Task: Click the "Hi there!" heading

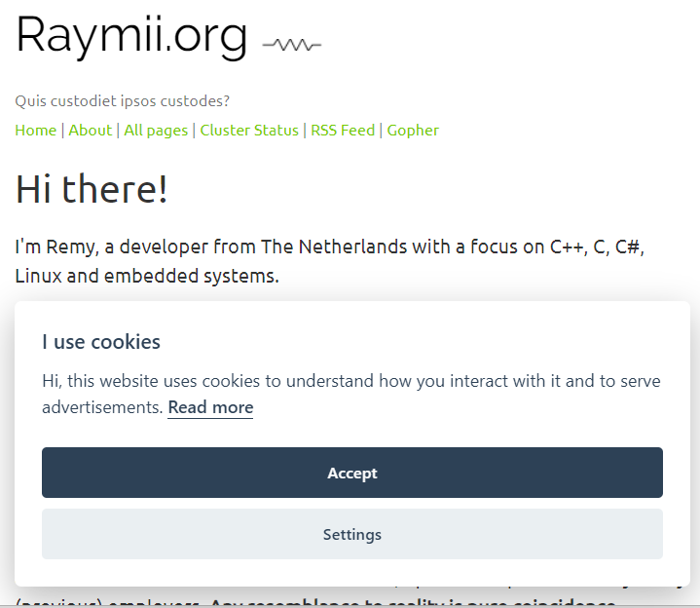Action: tap(92, 189)
